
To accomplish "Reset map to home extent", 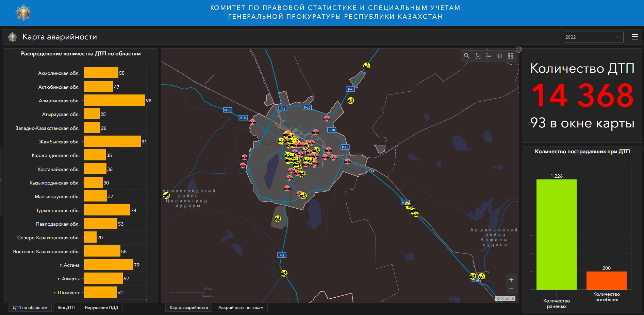I will 478,56.
